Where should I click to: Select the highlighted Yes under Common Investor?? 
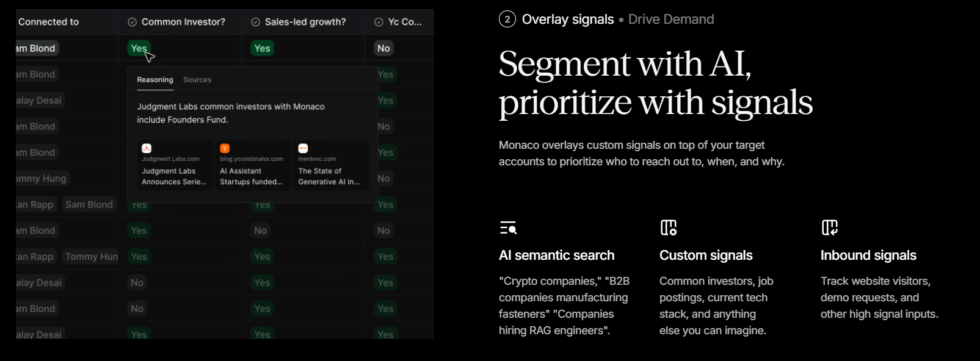point(139,48)
